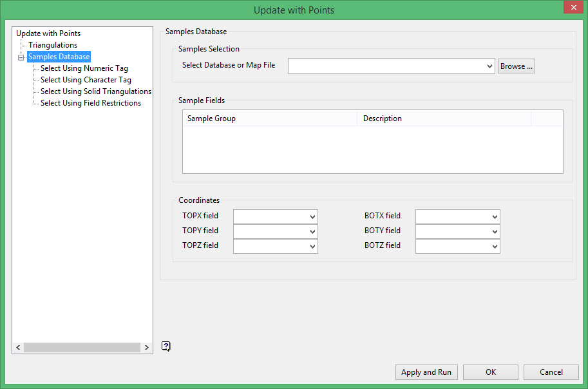
Task: Click the help question mark icon
Action: coord(166,346)
